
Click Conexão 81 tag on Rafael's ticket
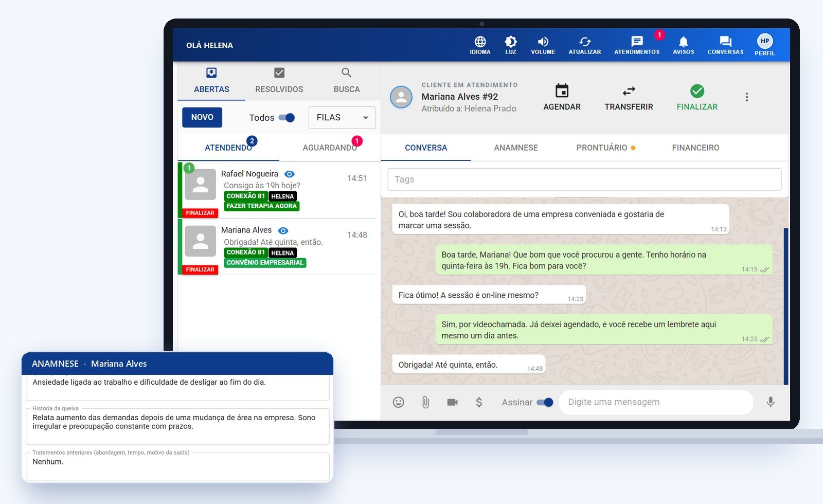click(246, 196)
